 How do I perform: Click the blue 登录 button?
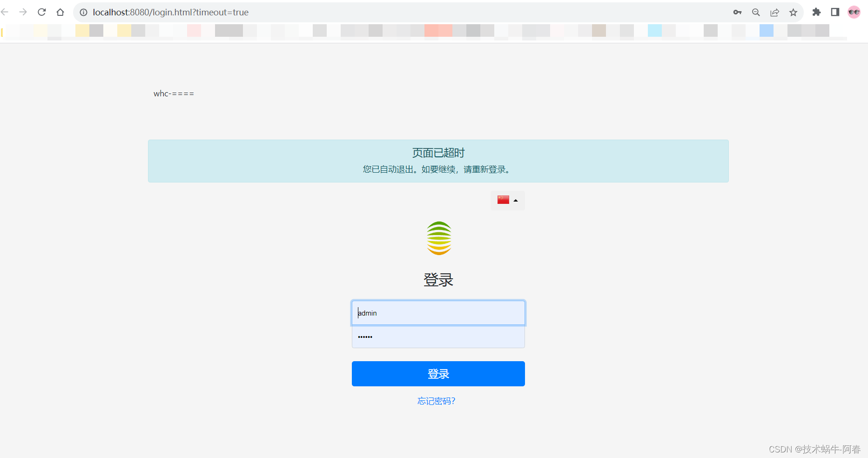point(438,374)
